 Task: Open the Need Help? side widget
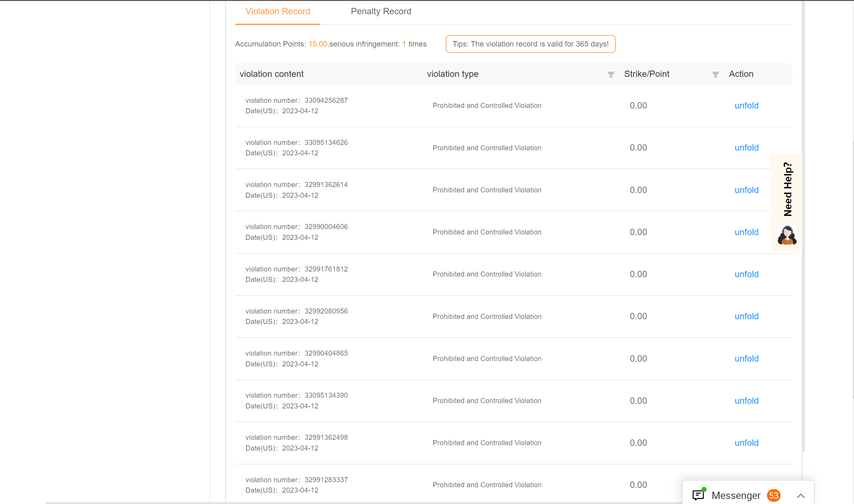pyautogui.click(x=788, y=189)
